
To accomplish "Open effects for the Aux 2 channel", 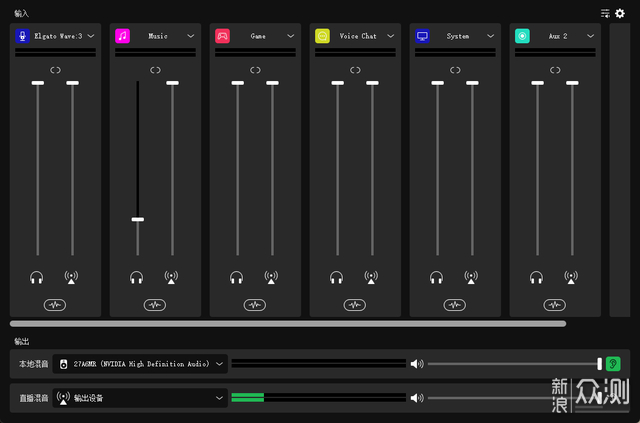I will click(x=555, y=304).
